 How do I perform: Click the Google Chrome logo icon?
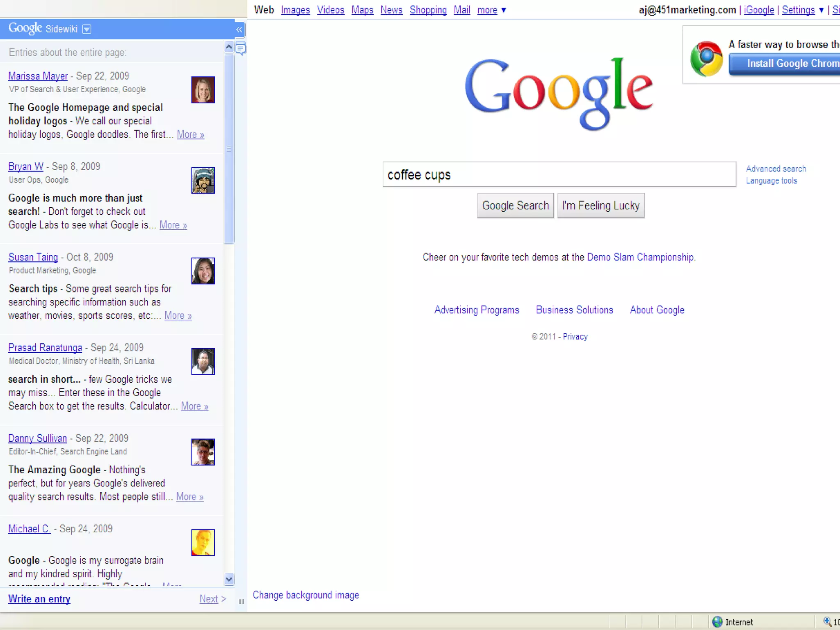[706, 59]
